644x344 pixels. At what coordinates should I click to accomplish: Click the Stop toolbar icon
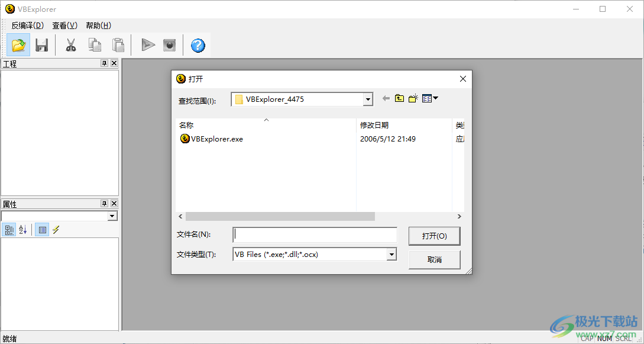(x=169, y=45)
